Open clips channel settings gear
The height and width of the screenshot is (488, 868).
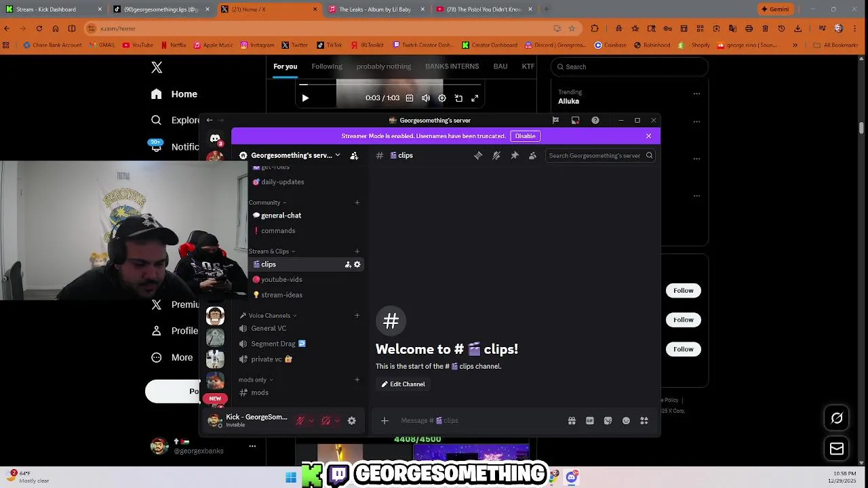point(357,264)
